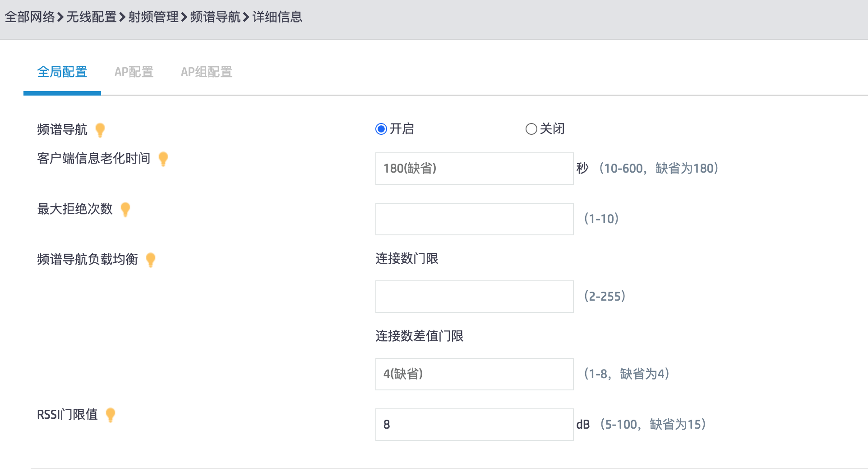Click the 最大拒绝次数 input field
Screen dimensions: 868x476
click(x=474, y=219)
